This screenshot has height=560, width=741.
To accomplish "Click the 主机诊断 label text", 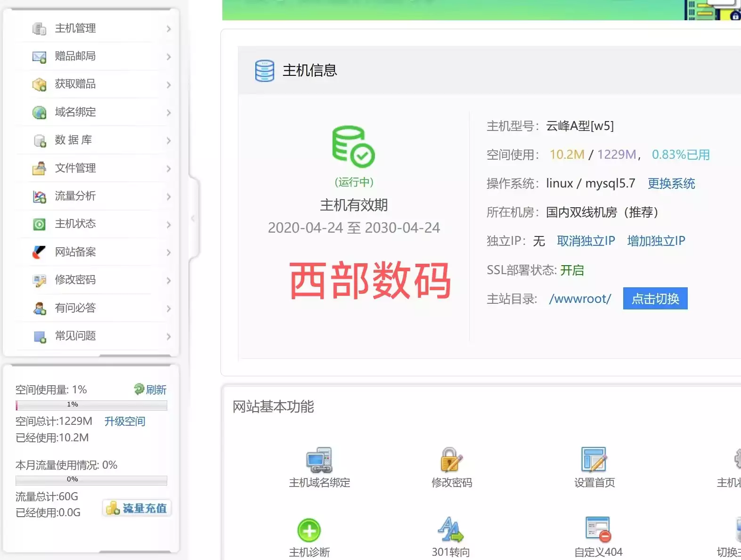I will 309,552.
